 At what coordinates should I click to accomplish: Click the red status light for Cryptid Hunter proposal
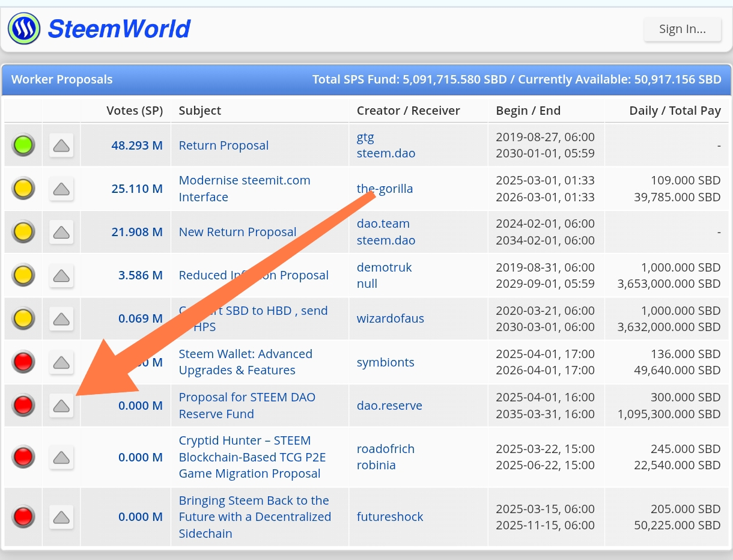[23, 457]
